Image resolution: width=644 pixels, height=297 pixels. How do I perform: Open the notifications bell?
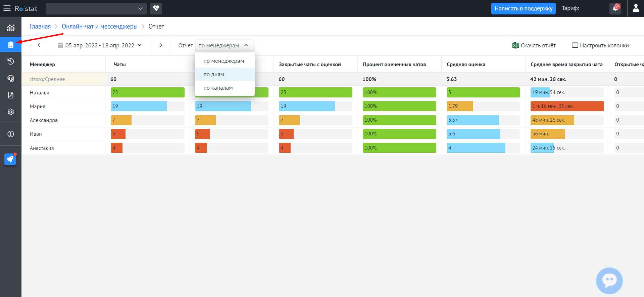click(x=615, y=8)
